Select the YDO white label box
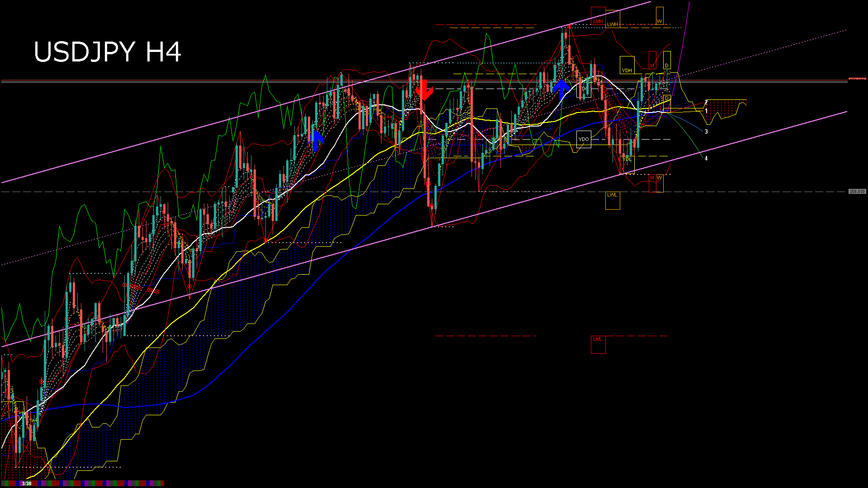The image size is (868, 488). (x=584, y=140)
